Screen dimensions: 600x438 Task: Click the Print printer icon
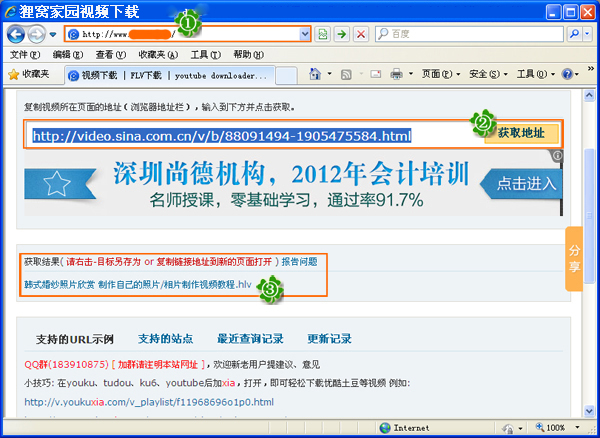(x=396, y=74)
